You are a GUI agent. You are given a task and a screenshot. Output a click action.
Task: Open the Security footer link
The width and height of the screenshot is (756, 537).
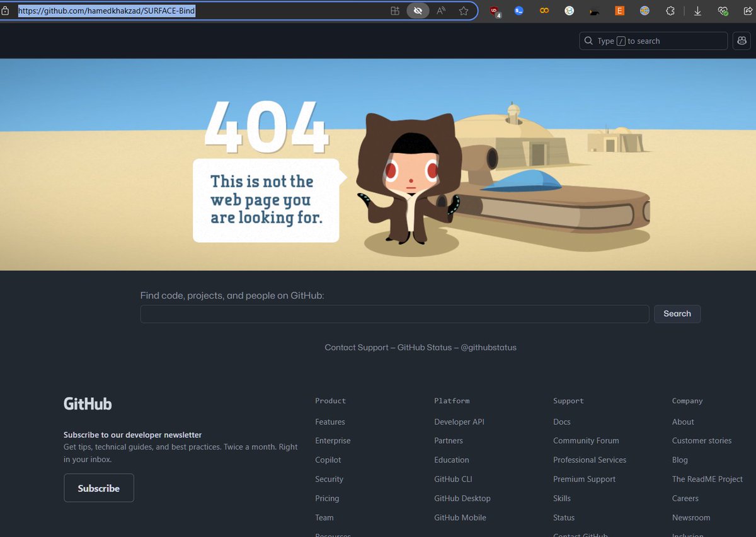click(x=329, y=479)
